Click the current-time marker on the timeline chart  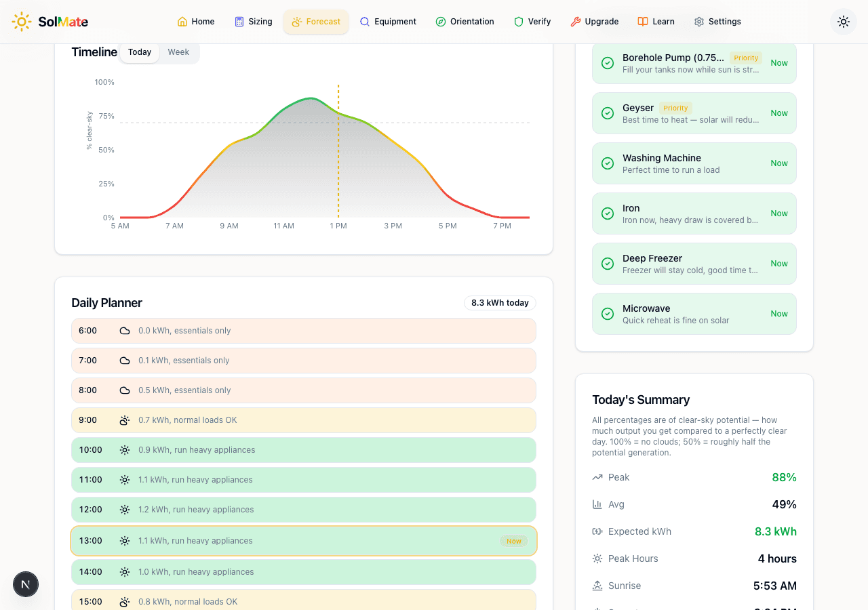338,150
